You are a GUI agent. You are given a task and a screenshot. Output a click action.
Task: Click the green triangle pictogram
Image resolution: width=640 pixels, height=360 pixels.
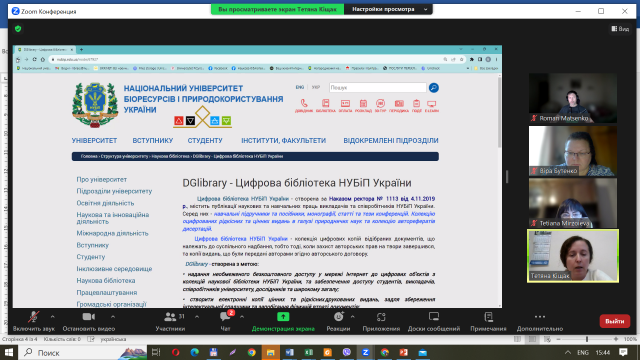point(227,121)
